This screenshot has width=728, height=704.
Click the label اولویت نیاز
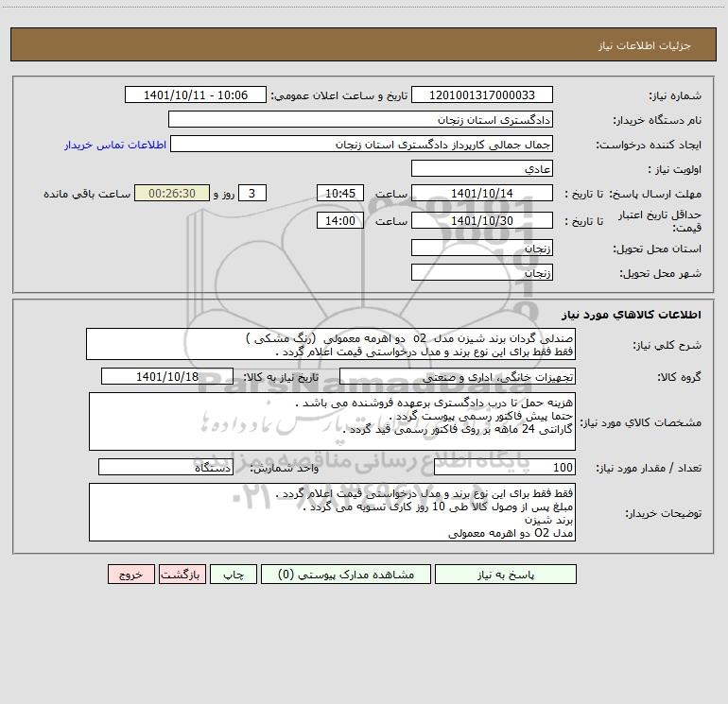tap(675, 169)
